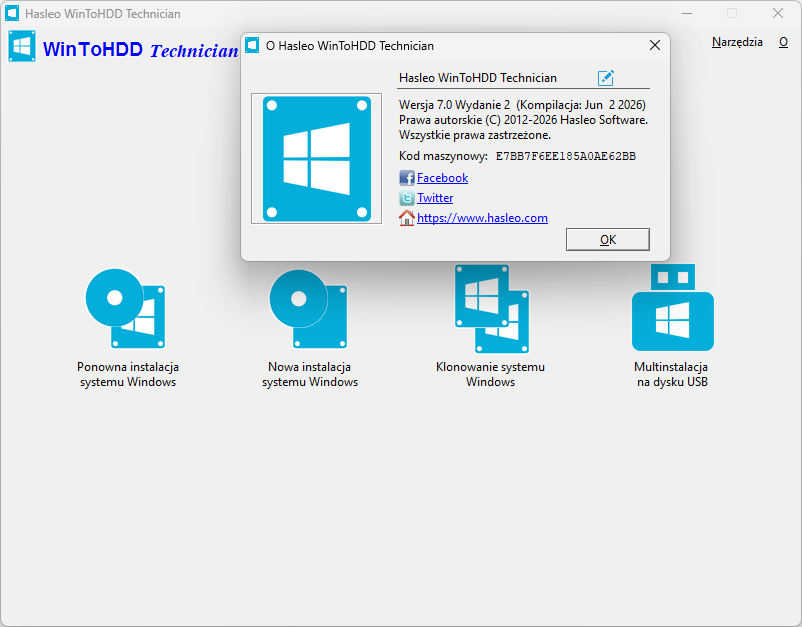Screen dimensions: 802x627
Task: Click the Ponowna instalacja systemu Windows icon
Action: pos(125,308)
